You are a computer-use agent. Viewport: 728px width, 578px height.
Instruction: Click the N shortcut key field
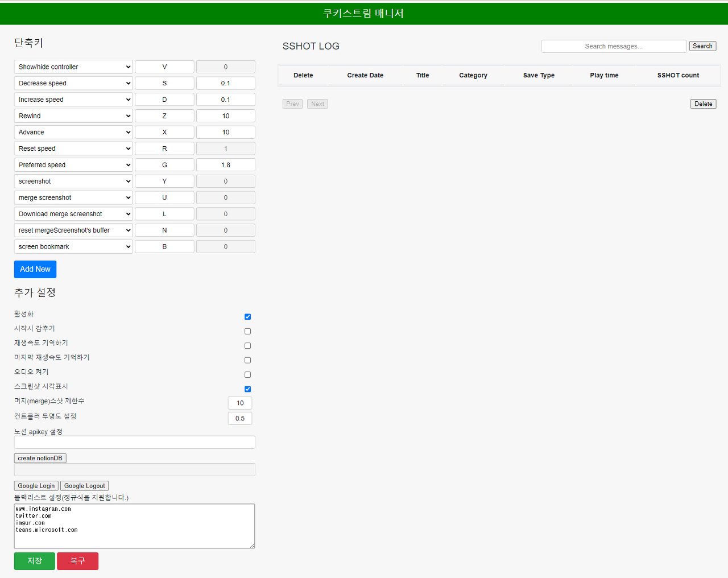point(164,230)
